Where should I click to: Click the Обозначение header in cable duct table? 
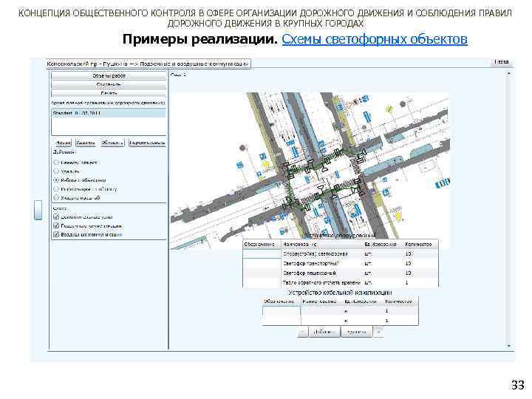tap(282, 301)
